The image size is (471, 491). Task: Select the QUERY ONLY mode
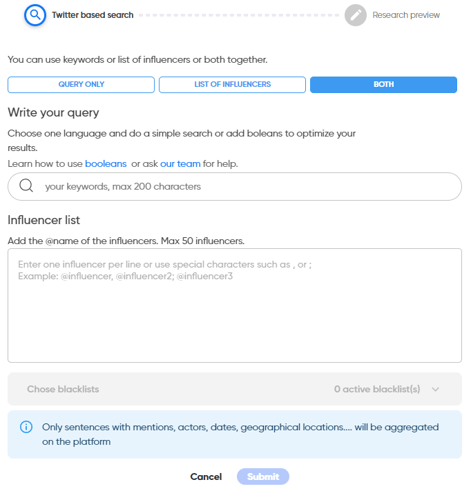tap(81, 84)
